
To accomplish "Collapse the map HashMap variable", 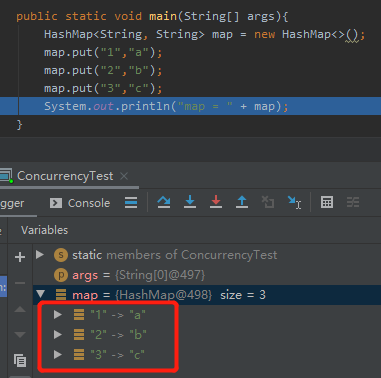I will pyautogui.click(x=41, y=294).
